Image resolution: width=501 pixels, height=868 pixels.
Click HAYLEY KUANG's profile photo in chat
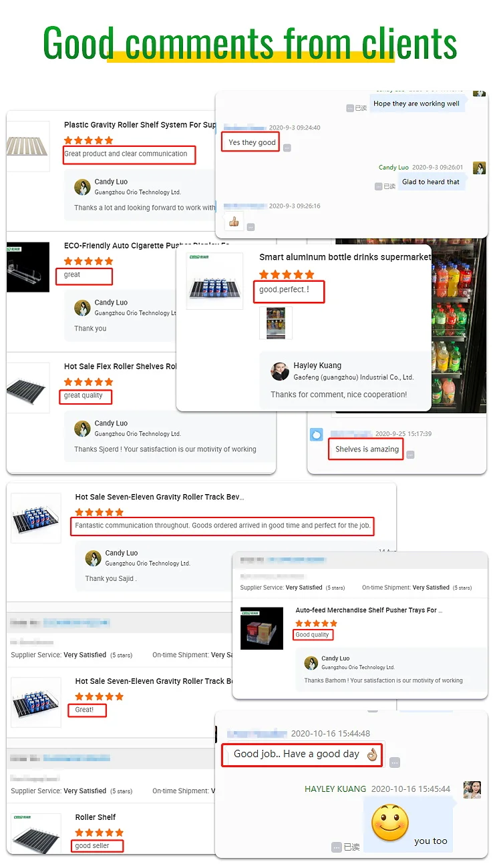[472, 789]
